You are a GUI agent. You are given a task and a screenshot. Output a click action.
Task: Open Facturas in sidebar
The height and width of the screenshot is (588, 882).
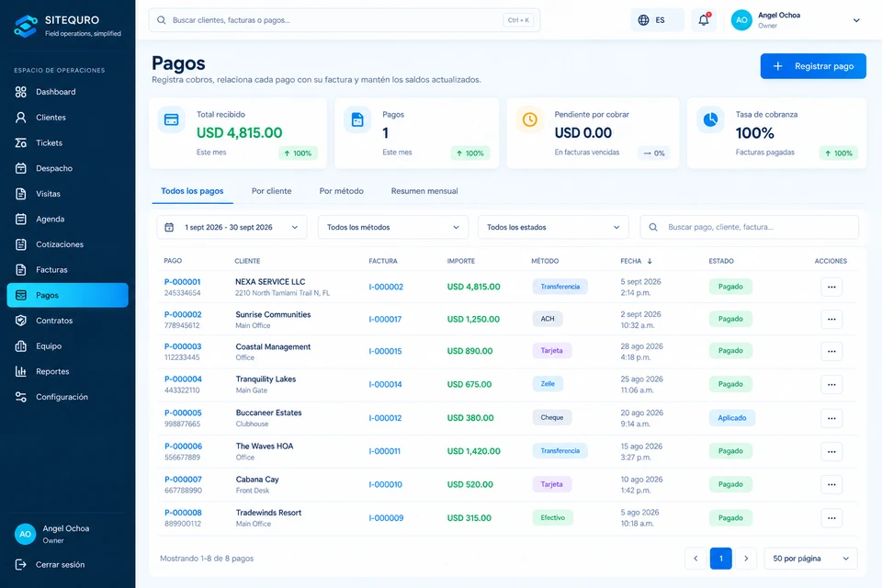pos(67,269)
